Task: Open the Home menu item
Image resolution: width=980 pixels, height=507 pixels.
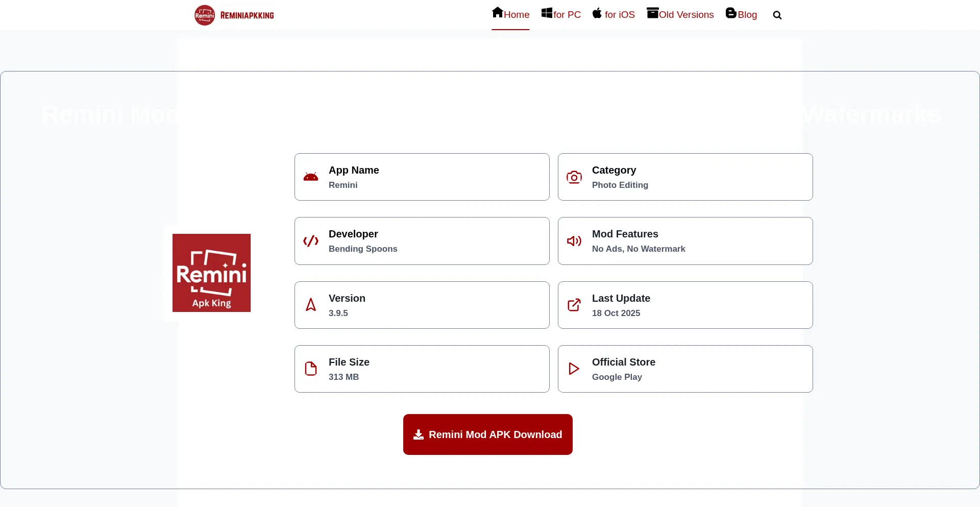Action: pos(510,14)
